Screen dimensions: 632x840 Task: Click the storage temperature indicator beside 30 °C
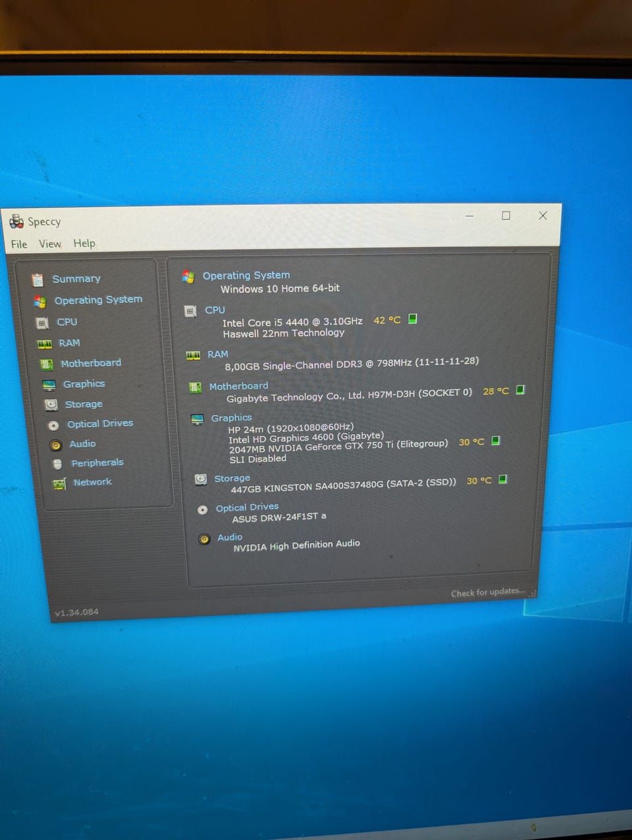pos(503,480)
